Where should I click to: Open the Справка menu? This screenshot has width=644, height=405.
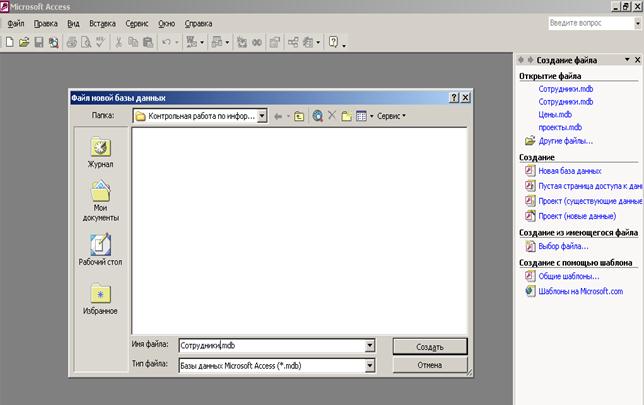click(x=198, y=24)
